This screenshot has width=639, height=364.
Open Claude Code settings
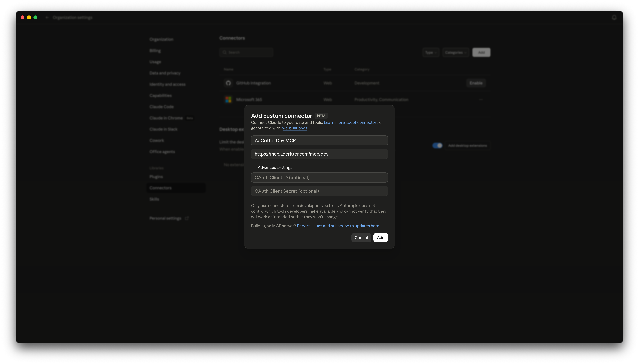click(161, 107)
